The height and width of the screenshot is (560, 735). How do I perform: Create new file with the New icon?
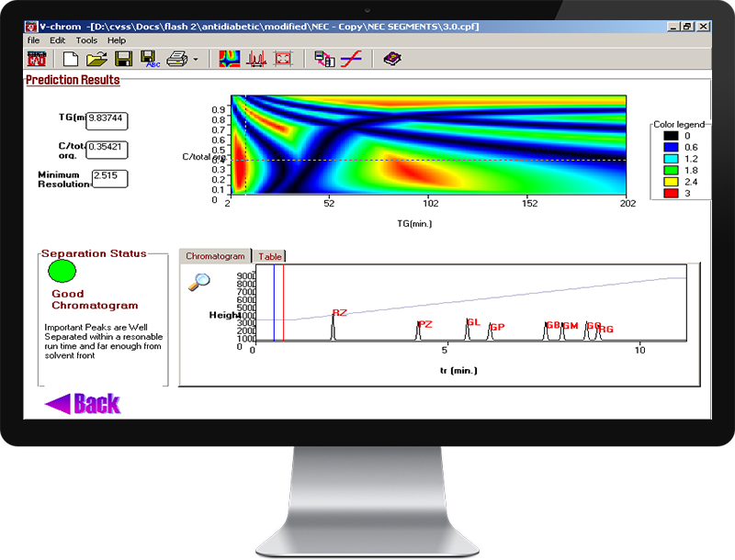(x=71, y=59)
